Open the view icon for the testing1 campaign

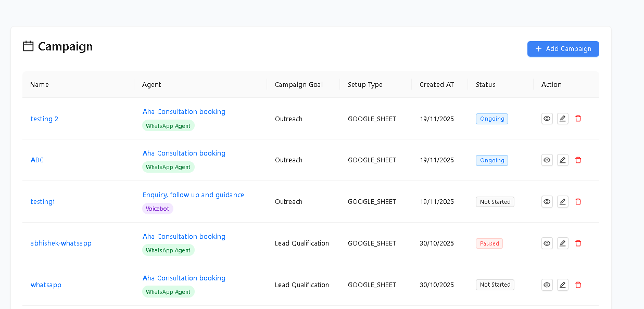click(x=547, y=202)
